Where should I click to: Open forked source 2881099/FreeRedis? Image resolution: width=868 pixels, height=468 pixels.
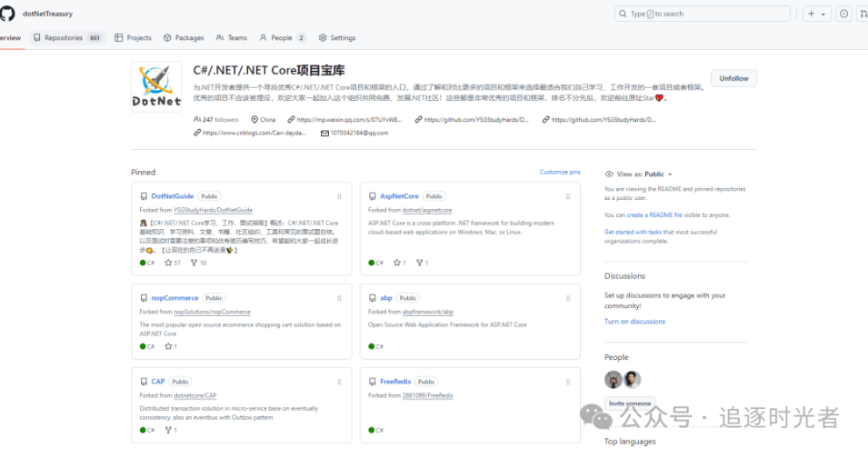[x=427, y=395]
